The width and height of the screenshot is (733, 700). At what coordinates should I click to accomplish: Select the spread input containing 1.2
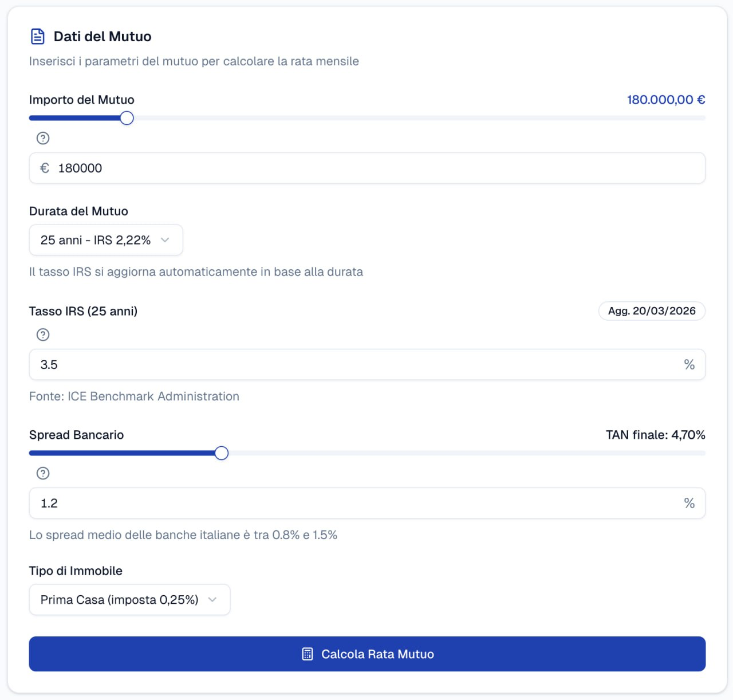tap(355, 503)
